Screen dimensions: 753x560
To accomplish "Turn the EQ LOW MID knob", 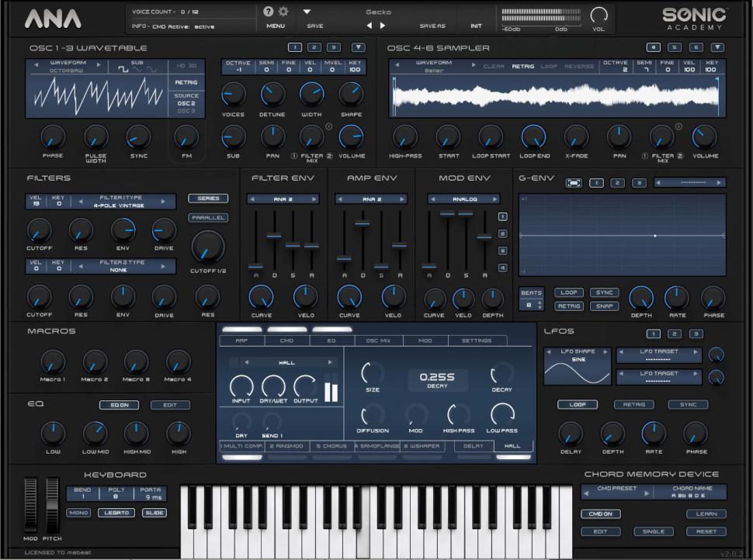I will 95,434.
